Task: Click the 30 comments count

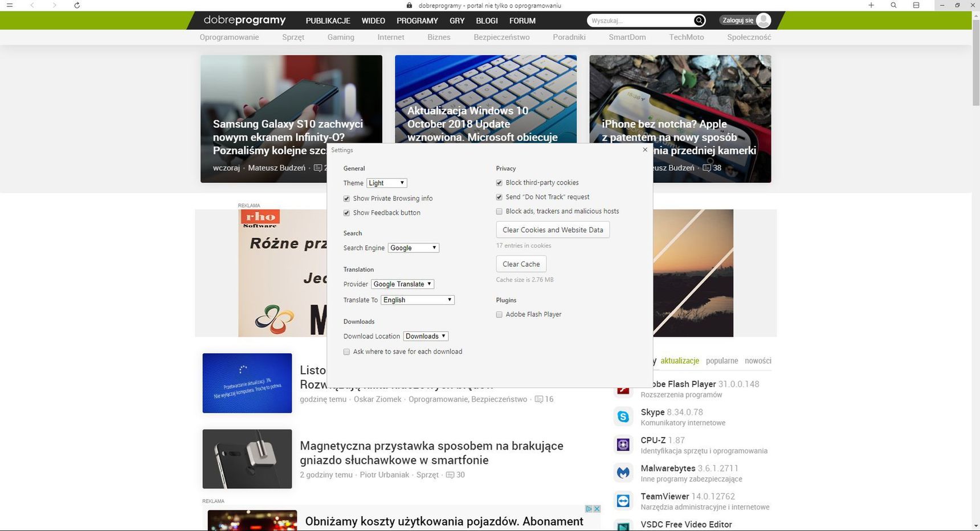Action: click(455, 475)
